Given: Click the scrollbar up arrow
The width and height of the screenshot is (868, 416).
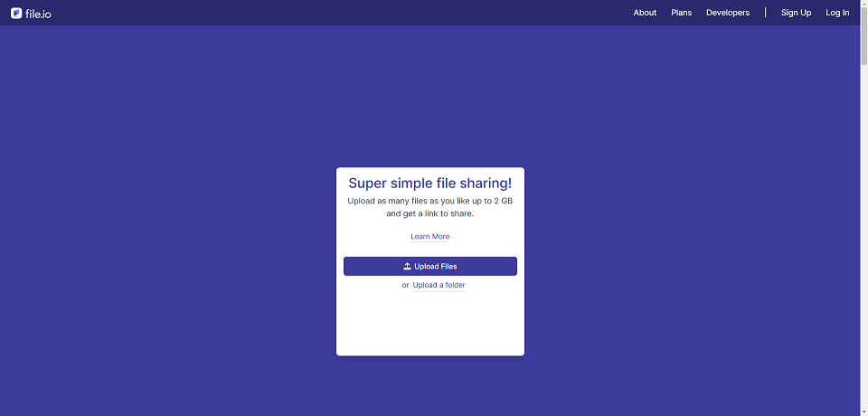Looking at the screenshot, I should 863,4.
